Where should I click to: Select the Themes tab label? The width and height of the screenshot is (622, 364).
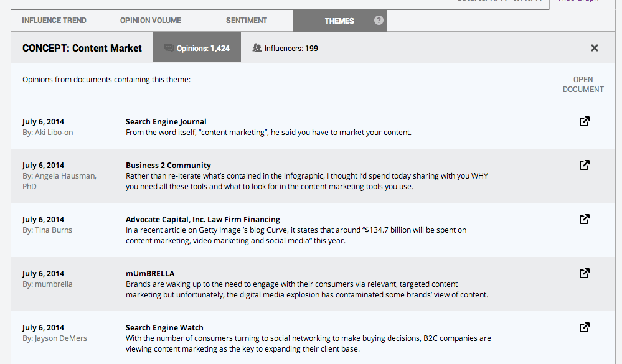pos(339,21)
